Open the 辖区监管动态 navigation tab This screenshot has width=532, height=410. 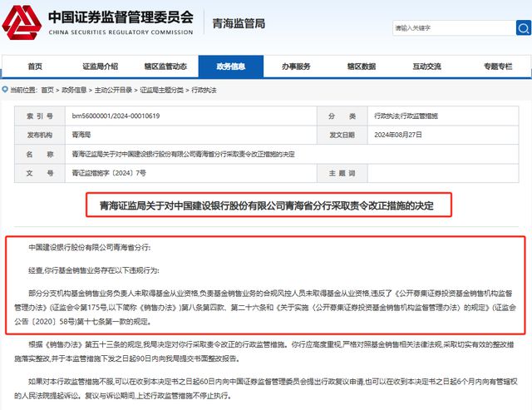[165, 67]
